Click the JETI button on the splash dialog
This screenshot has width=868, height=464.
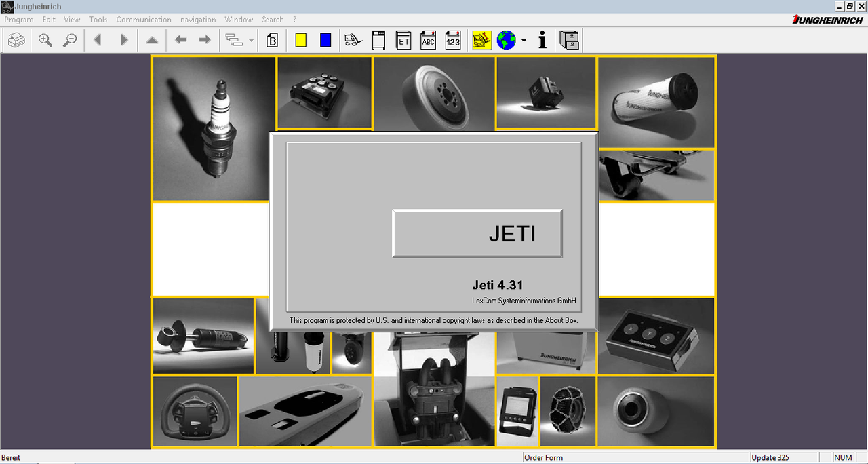477,233
